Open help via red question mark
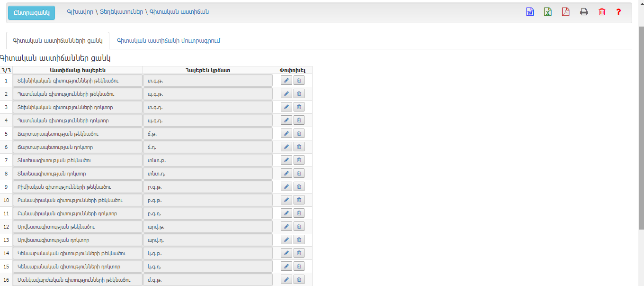 pyautogui.click(x=618, y=12)
